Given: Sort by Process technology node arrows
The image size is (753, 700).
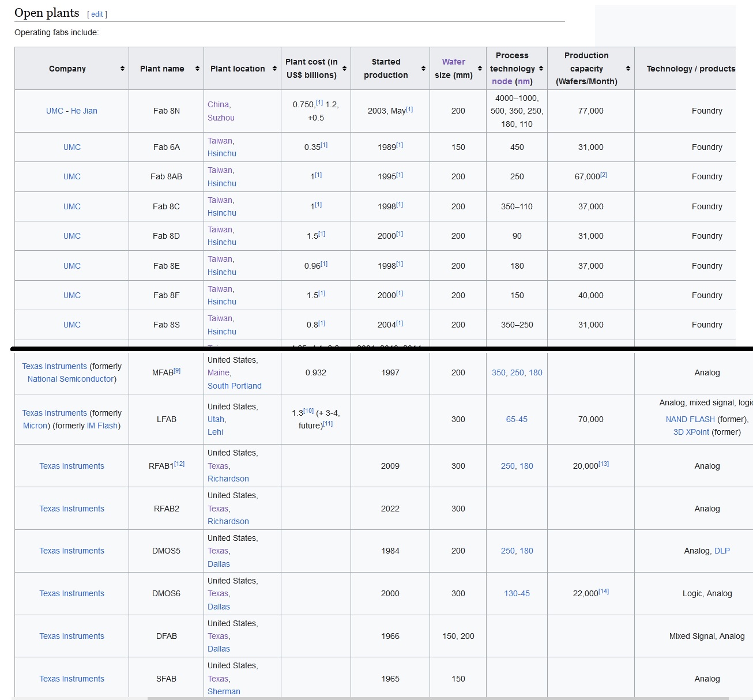Looking at the screenshot, I should [541, 69].
